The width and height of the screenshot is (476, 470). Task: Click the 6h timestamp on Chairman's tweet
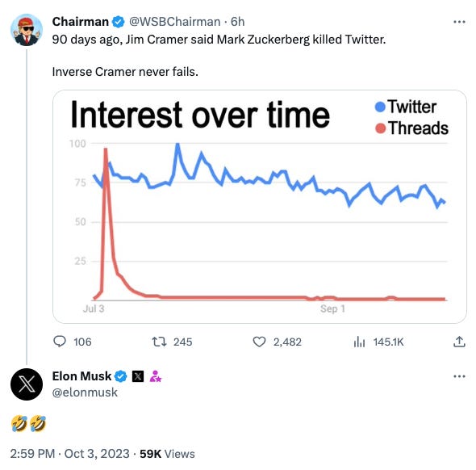coord(237,22)
